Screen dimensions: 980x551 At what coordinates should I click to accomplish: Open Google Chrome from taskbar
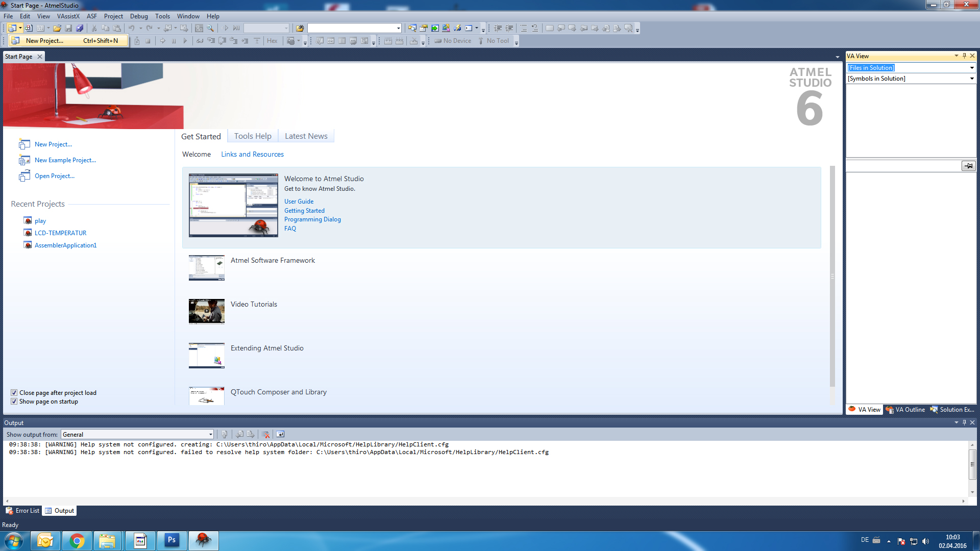(77, 541)
